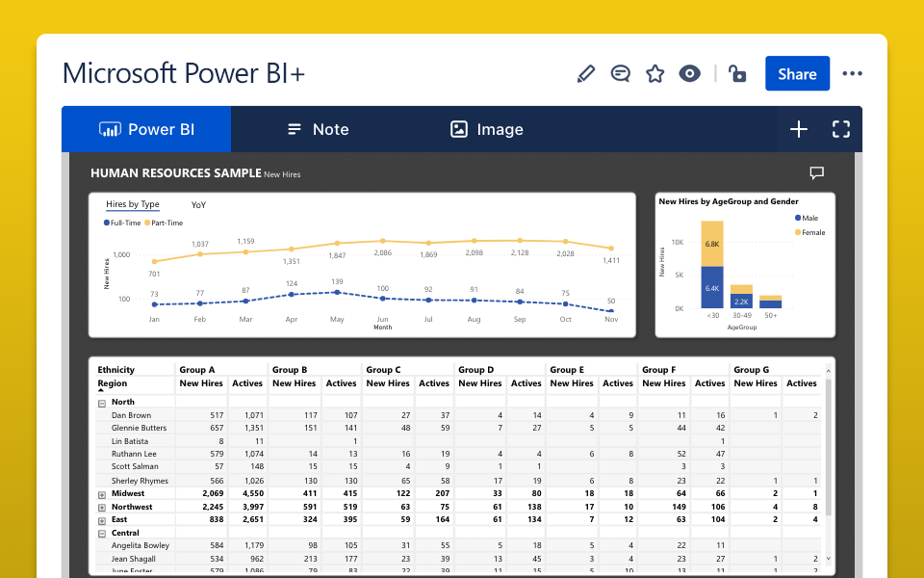Select the Ruthann Lee row
The height and width of the screenshot is (578, 924).
458,454
